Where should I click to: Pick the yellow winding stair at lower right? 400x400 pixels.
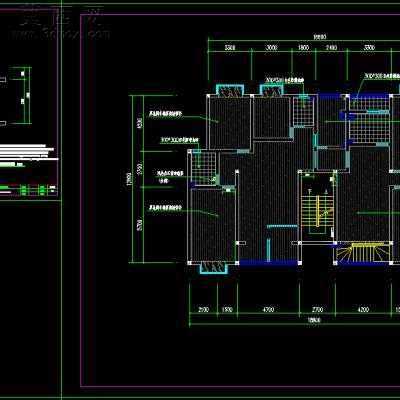pos(363,253)
